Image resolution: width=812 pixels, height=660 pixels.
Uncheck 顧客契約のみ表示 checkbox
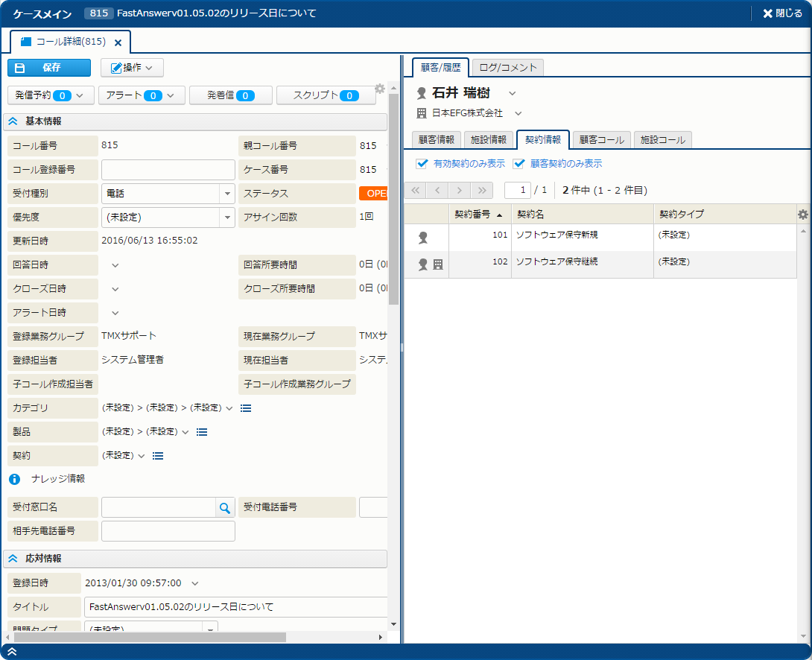click(x=519, y=164)
